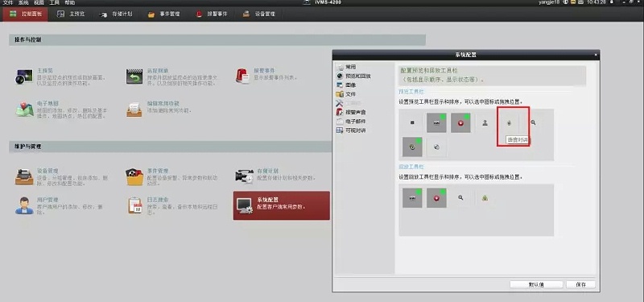Click the 预览工具栏 section heading
This screenshot has height=302, width=644.
coord(411,92)
